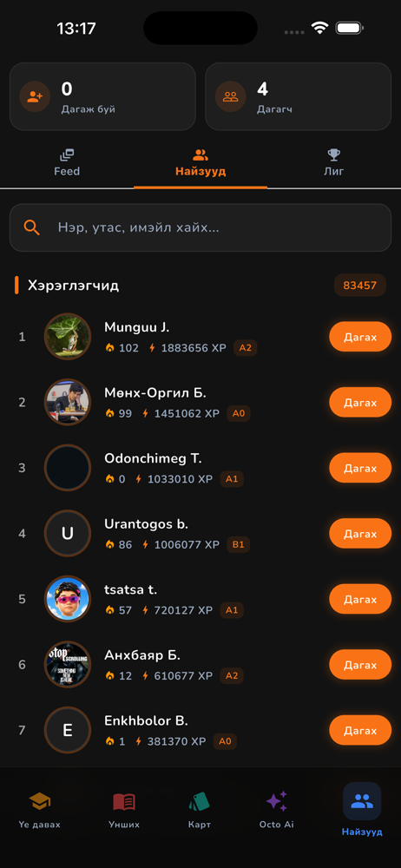The width and height of the screenshot is (401, 868).
Task: Select the trophy icon for Лиг
Action: 334,155
